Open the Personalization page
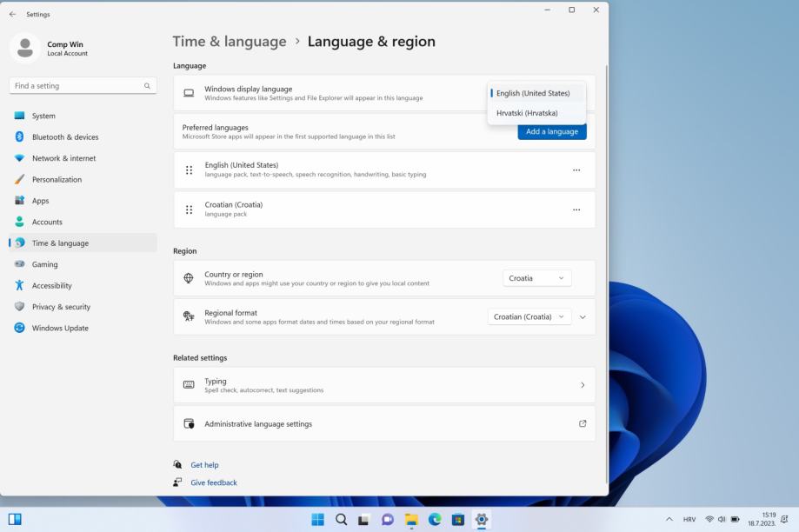The width and height of the screenshot is (799, 532). 83,179
